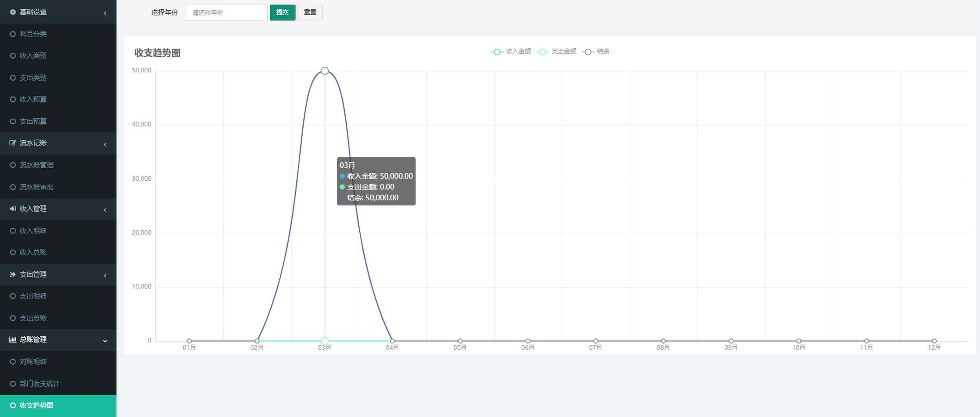Collapse the 支出管理 section via its chevron
The height and width of the screenshot is (417, 980).
click(x=105, y=276)
